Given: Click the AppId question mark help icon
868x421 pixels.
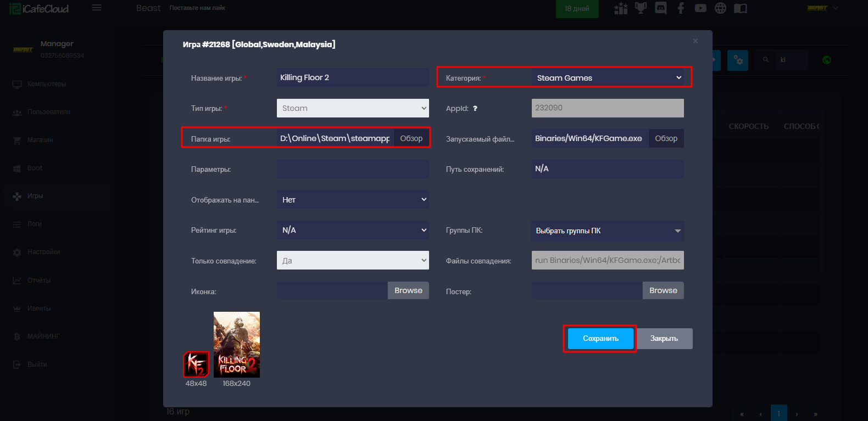Looking at the screenshot, I should (475, 109).
